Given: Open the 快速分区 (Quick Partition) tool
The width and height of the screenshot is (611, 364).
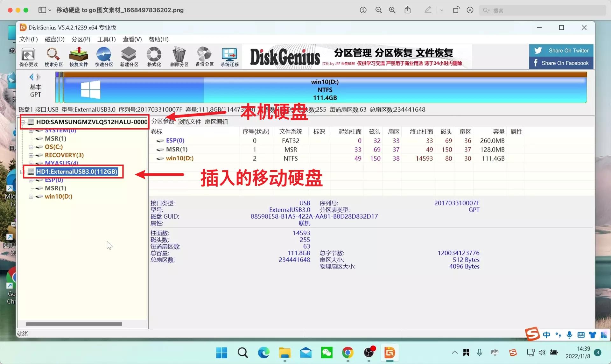Looking at the screenshot, I should (x=103, y=57).
